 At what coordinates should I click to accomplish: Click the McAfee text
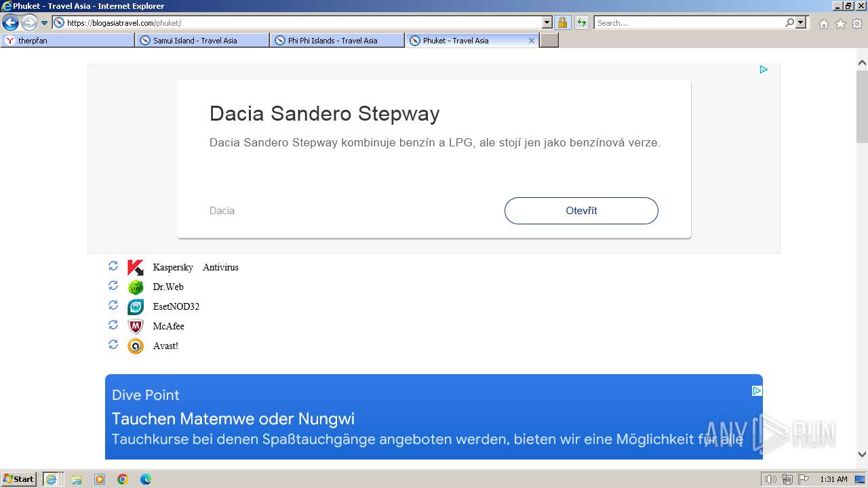169,327
